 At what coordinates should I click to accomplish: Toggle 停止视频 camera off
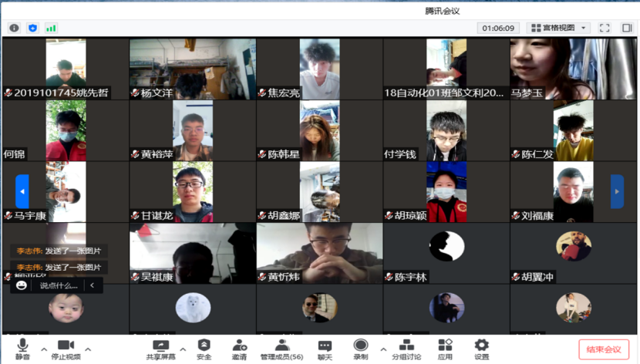click(66, 349)
